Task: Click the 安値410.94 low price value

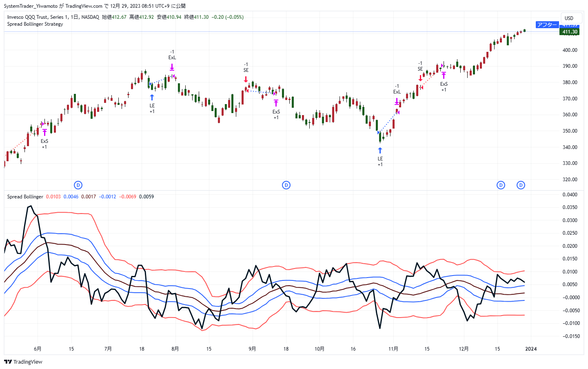Action: pos(169,17)
